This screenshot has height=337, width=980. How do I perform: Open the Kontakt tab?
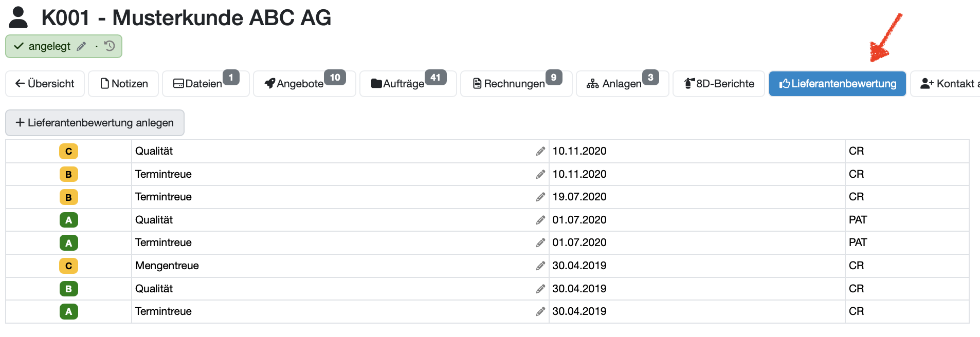945,84
